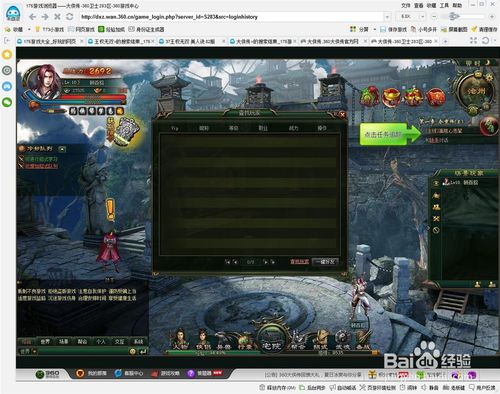Toggle the eye icon in nearby players panel
Screen dimensions: 500x394
(x=436, y=183)
